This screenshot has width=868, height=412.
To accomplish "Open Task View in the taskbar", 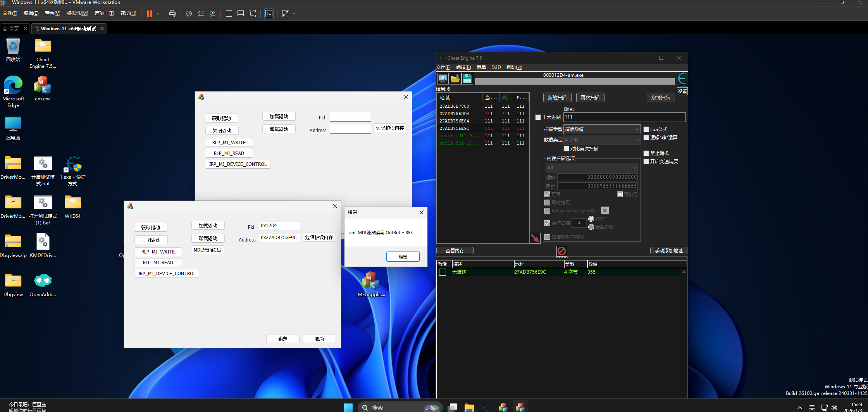I will coord(452,407).
